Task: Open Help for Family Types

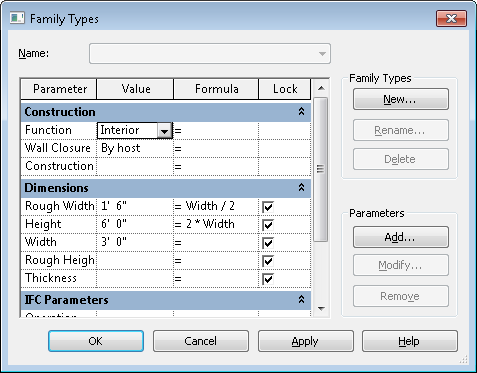Action: pos(410,341)
